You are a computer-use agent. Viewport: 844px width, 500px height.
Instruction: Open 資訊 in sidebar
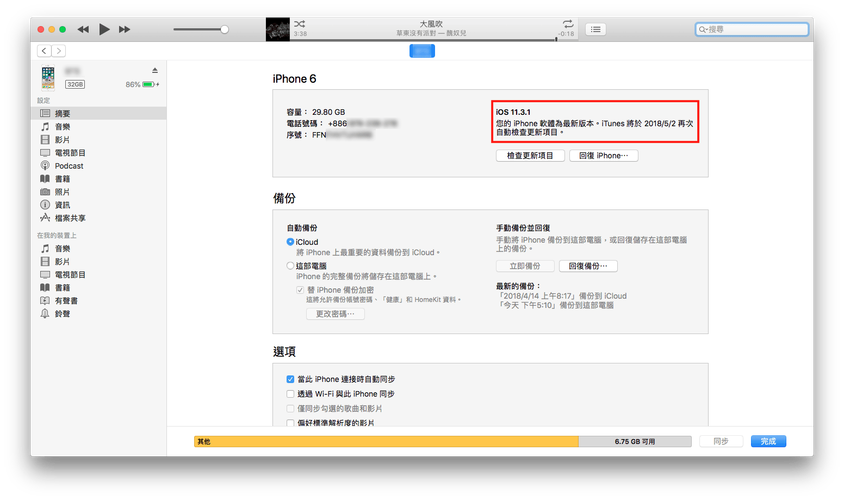[99, 205]
